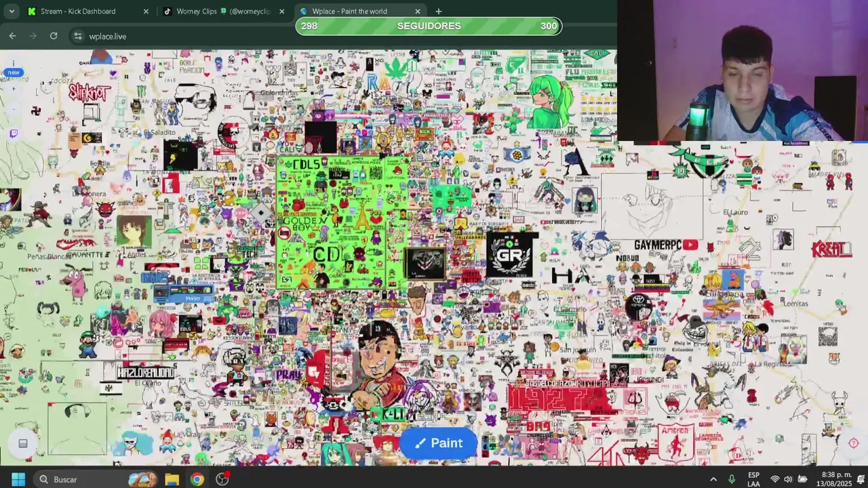Open volume speaker control
Image resolution: width=868 pixels, height=488 pixels.
pyautogui.click(x=788, y=479)
